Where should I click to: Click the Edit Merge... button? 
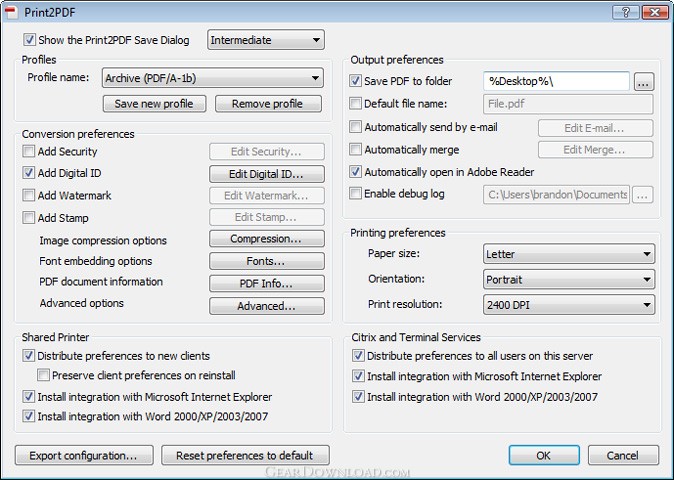pyautogui.click(x=595, y=150)
